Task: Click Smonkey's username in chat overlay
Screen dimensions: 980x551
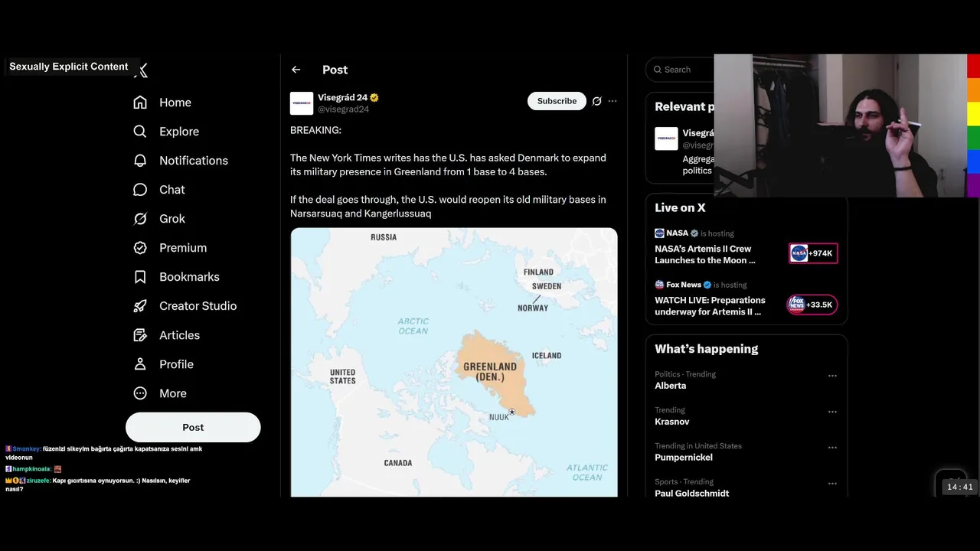Action: coord(26,449)
